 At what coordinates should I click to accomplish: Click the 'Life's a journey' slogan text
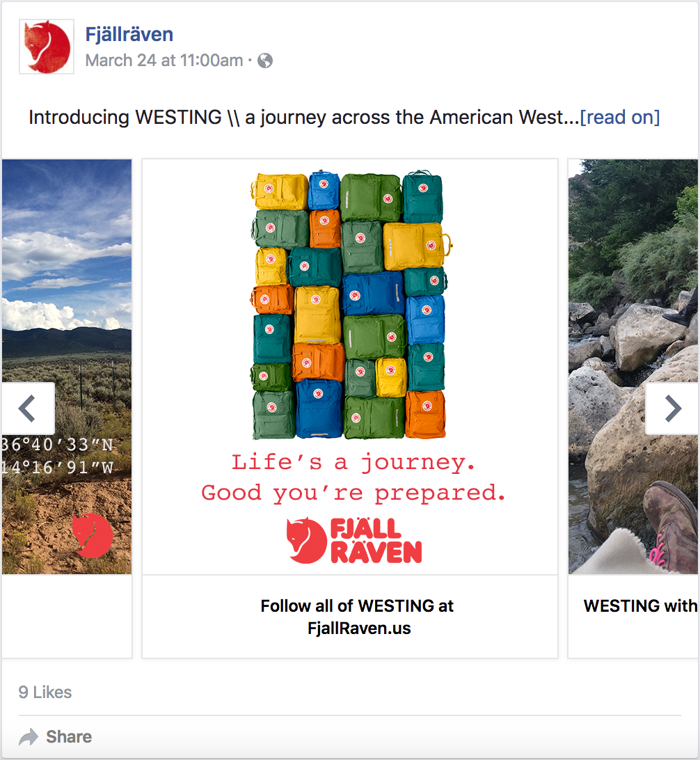coord(353,462)
